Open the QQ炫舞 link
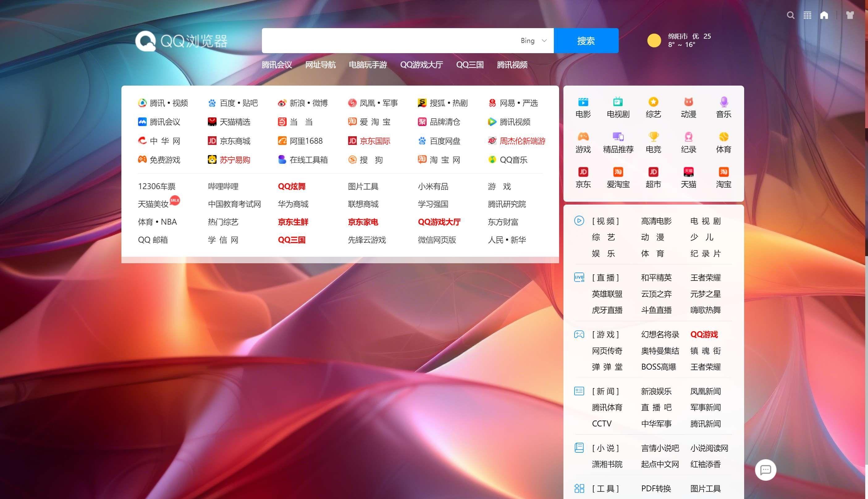This screenshot has width=868, height=499. (x=292, y=186)
